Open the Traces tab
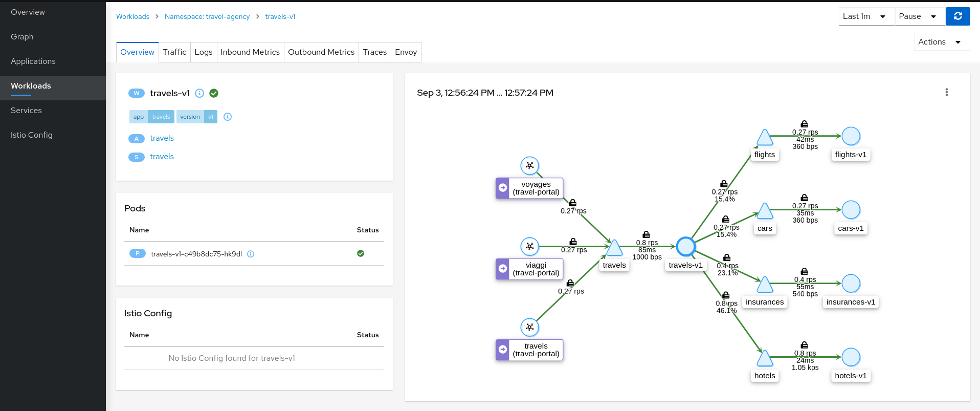980x411 pixels. pos(374,52)
